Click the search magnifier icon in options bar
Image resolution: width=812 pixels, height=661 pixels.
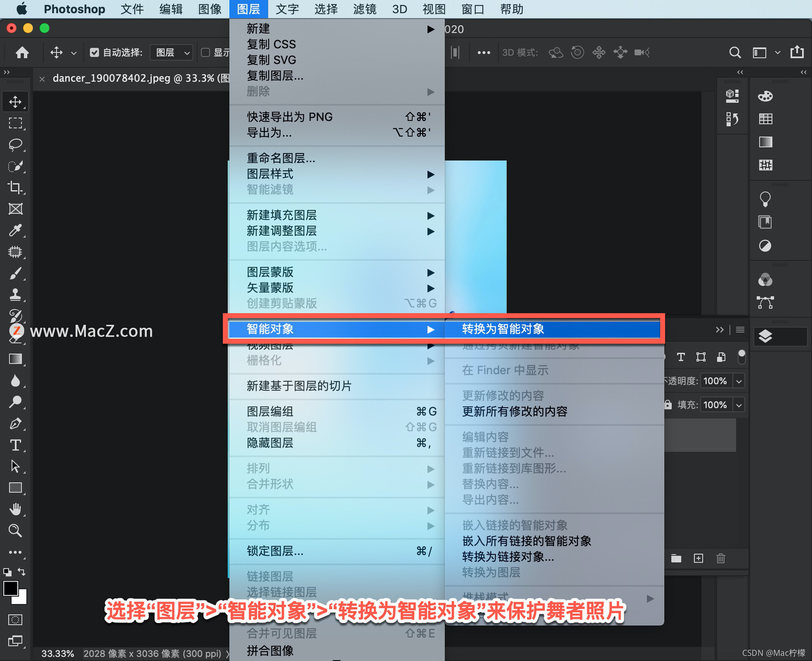click(735, 52)
